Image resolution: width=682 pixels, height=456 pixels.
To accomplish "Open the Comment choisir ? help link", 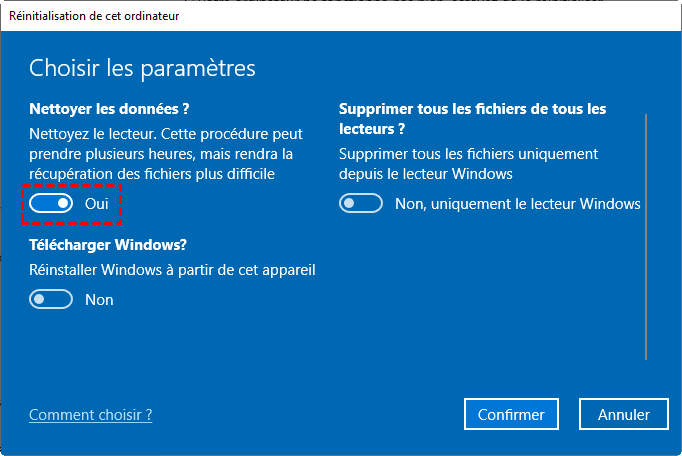I will [90, 414].
